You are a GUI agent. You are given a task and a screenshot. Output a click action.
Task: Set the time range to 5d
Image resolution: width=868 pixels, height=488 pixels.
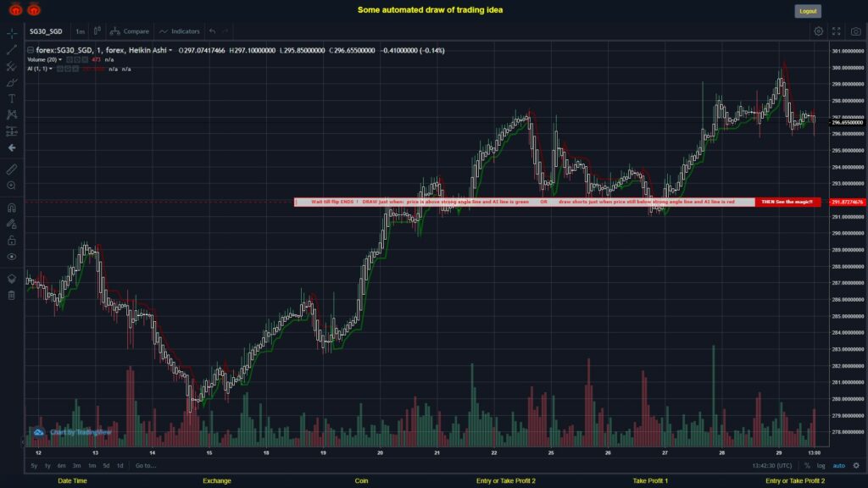[106, 465]
